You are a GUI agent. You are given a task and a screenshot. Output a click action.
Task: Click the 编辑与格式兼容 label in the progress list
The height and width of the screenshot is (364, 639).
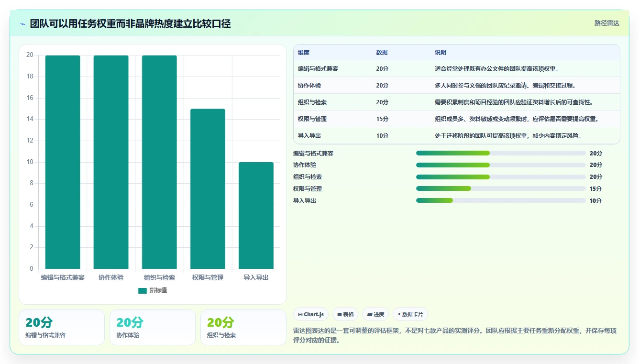(x=313, y=154)
